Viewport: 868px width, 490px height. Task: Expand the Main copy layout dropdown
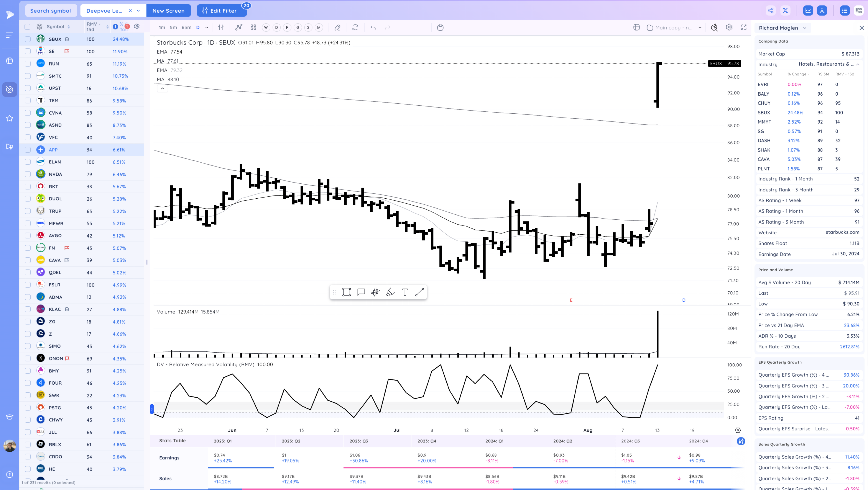click(700, 28)
